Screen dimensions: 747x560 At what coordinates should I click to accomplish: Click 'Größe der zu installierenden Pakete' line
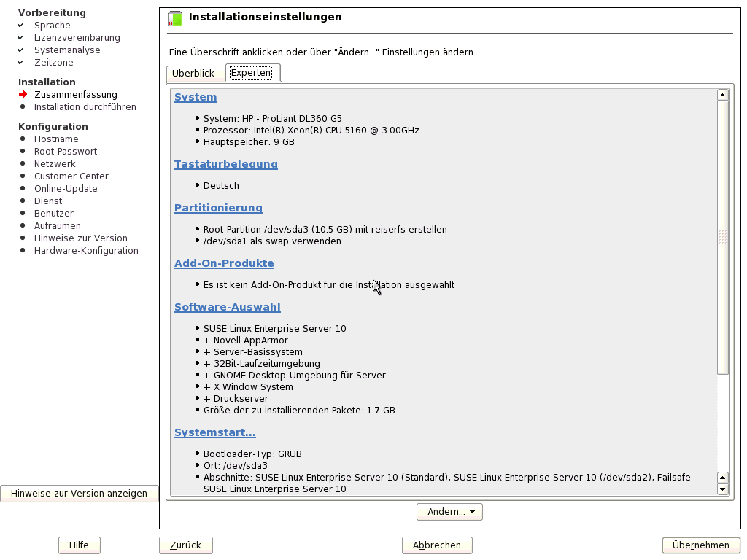coord(299,411)
